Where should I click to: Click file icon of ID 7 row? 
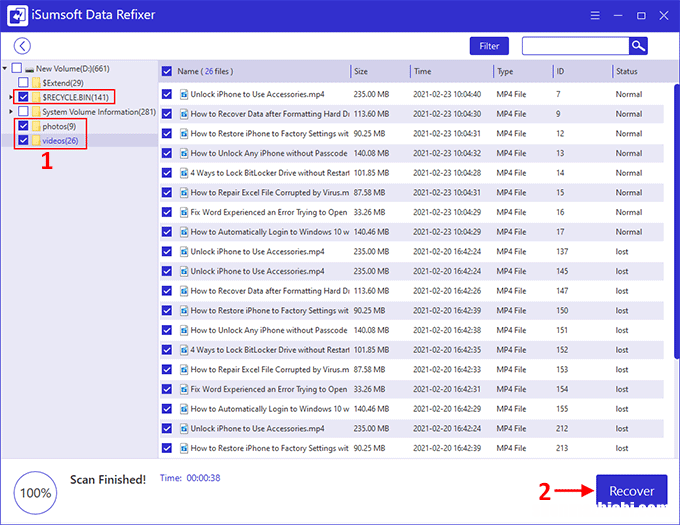(x=184, y=94)
